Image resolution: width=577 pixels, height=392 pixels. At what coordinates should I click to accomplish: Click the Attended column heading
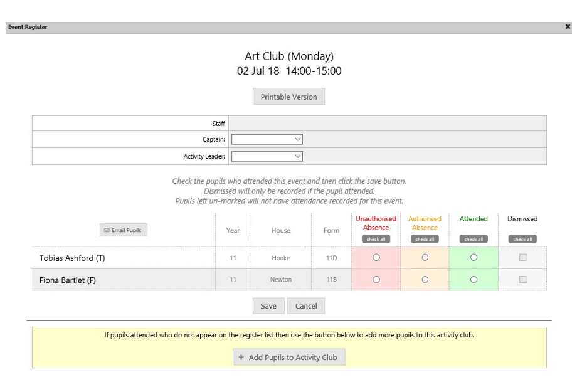[x=474, y=219]
